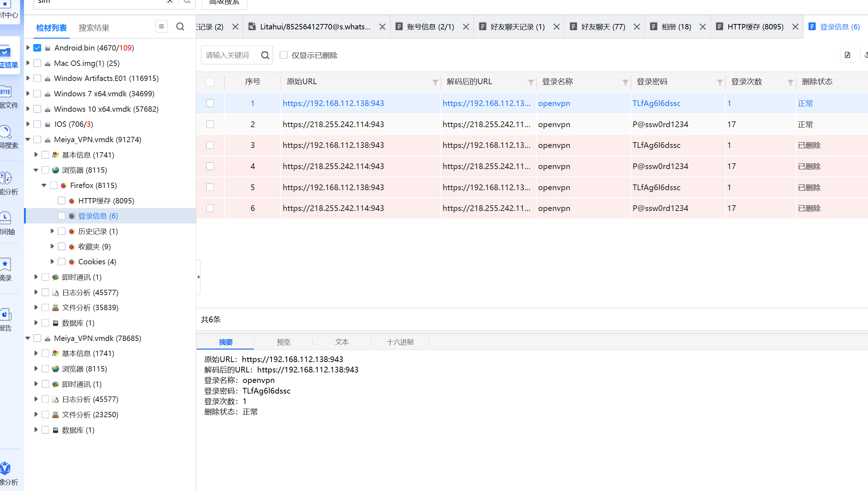Collapse the Firefox (8115) node
The height and width of the screenshot is (491, 868).
coord(44,185)
